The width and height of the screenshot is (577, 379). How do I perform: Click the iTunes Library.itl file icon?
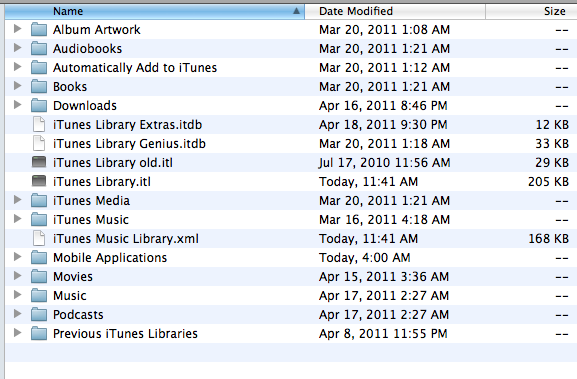[39, 181]
